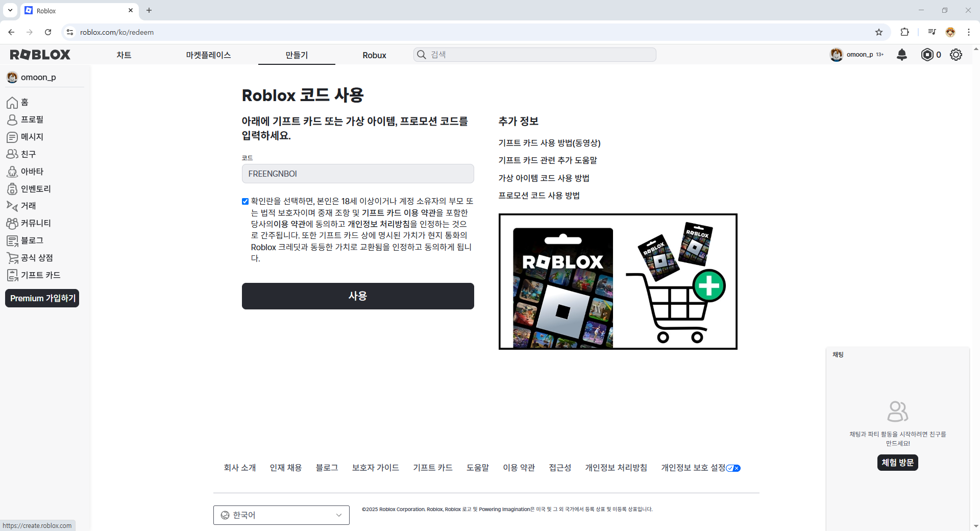Click the gift card cart image
The height and width of the screenshot is (531, 980).
pyautogui.click(x=618, y=282)
